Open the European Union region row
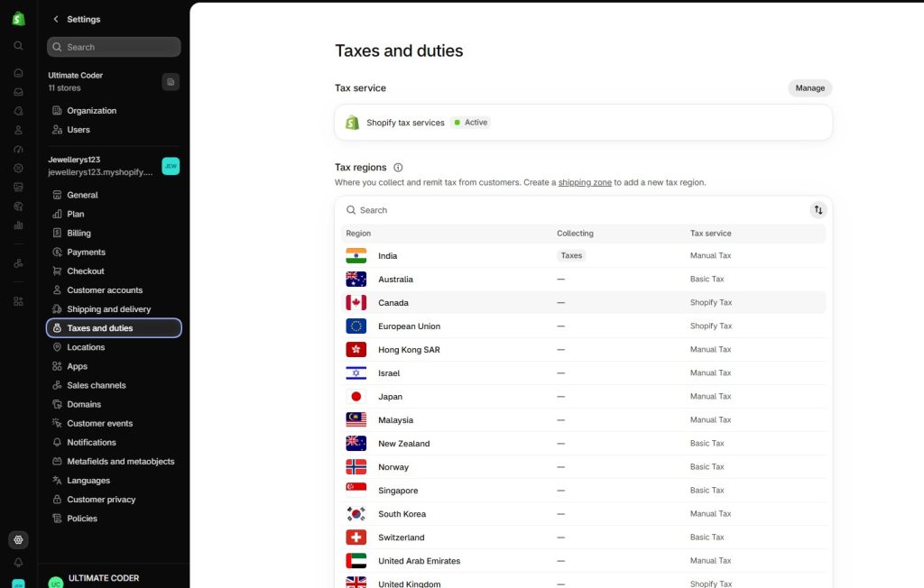Image resolution: width=924 pixels, height=588 pixels. click(584, 326)
